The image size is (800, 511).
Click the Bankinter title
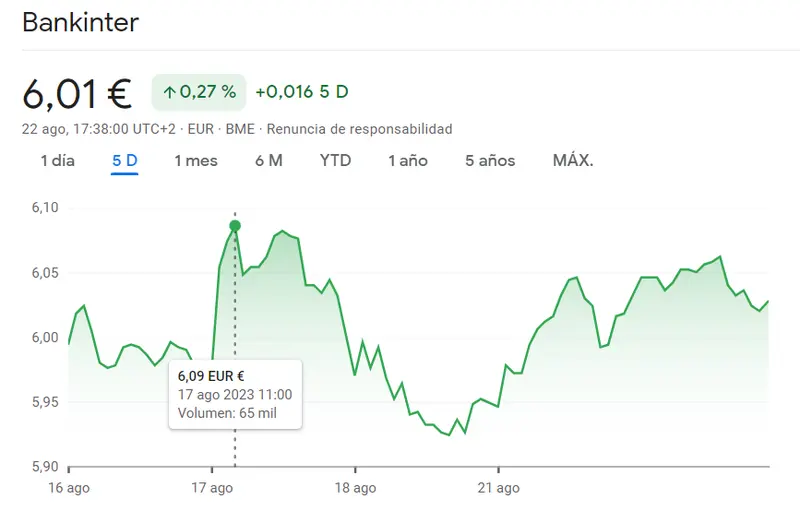pos(81,22)
